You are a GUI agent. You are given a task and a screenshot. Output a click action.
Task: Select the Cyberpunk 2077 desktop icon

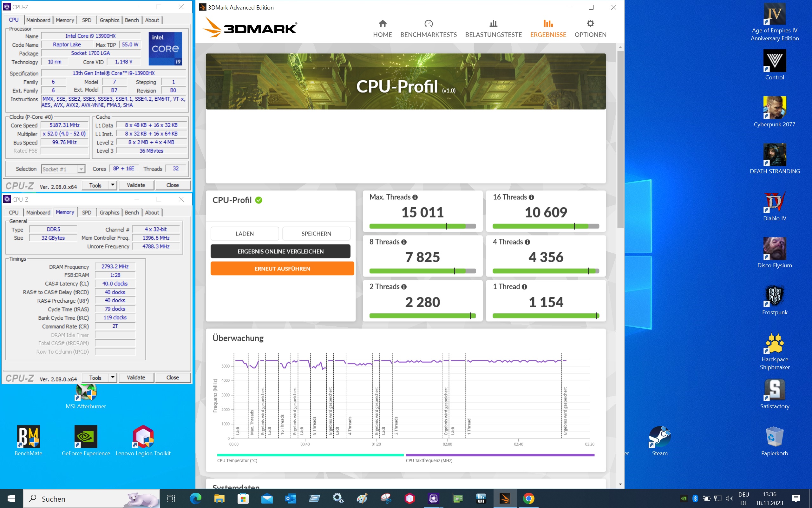(x=775, y=112)
